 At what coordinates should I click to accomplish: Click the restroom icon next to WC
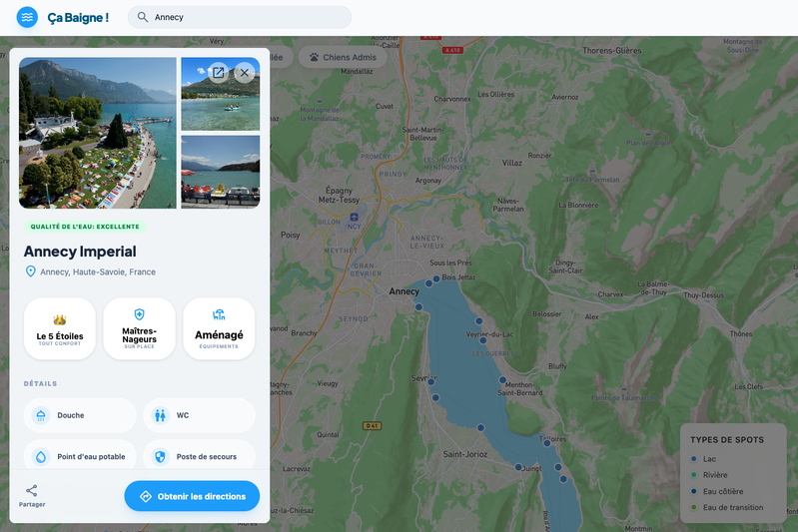click(x=161, y=415)
